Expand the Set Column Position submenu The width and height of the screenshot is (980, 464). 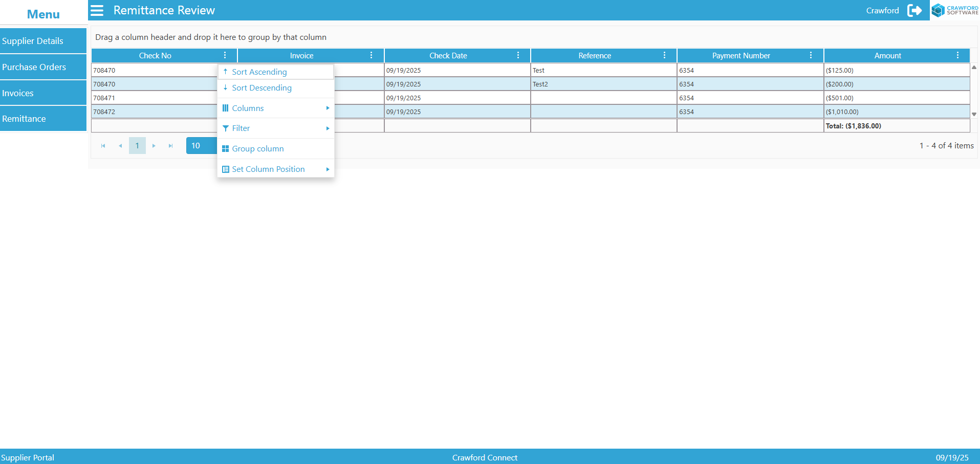[x=275, y=169]
